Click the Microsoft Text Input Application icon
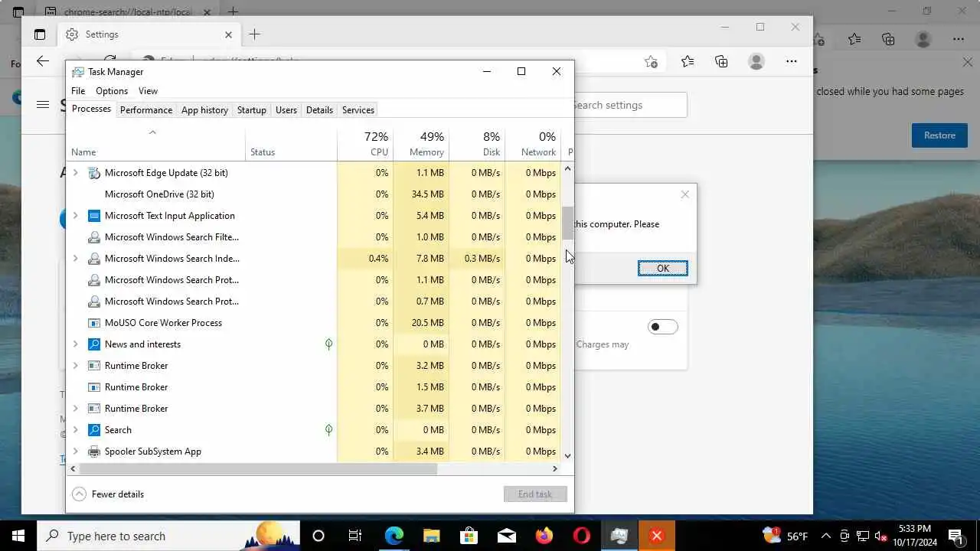980x551 pixels. pos(94,216)
